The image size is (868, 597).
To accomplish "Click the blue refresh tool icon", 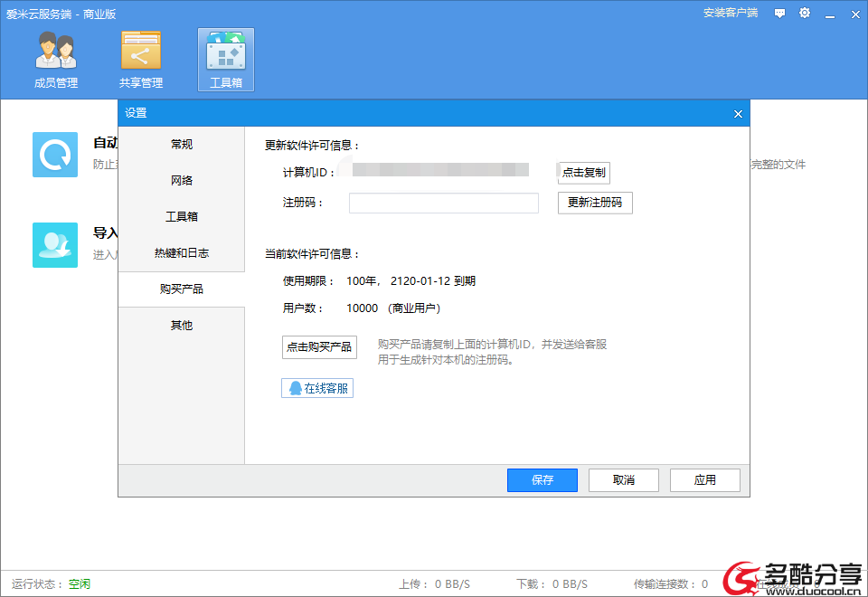I will pos(55,155).
